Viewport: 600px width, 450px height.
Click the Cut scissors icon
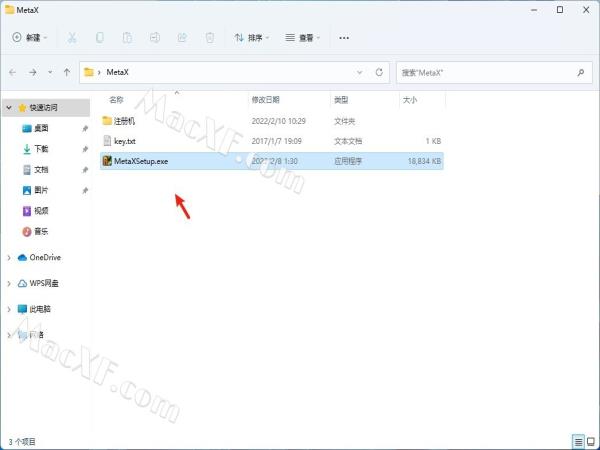[x=72, y=38]
